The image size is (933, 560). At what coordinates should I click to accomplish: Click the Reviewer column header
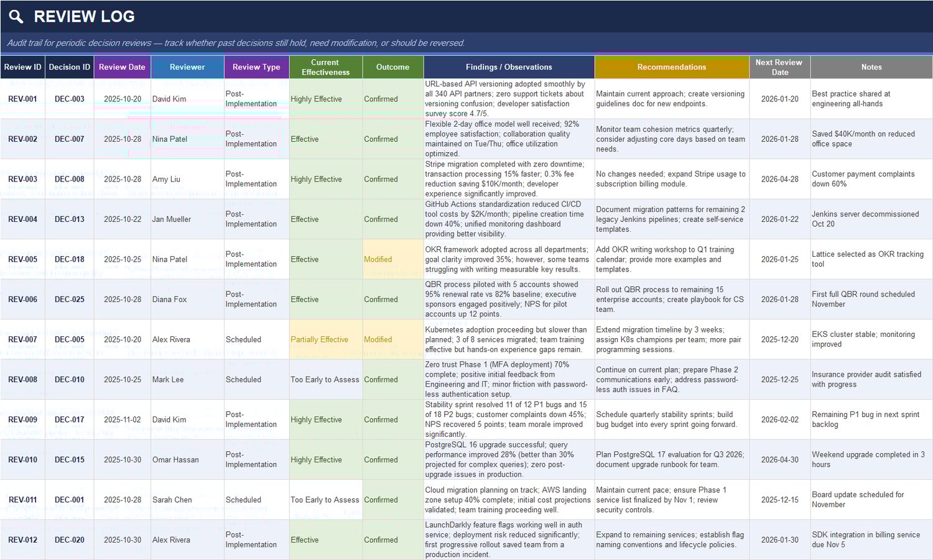click(x=187, y=67)
